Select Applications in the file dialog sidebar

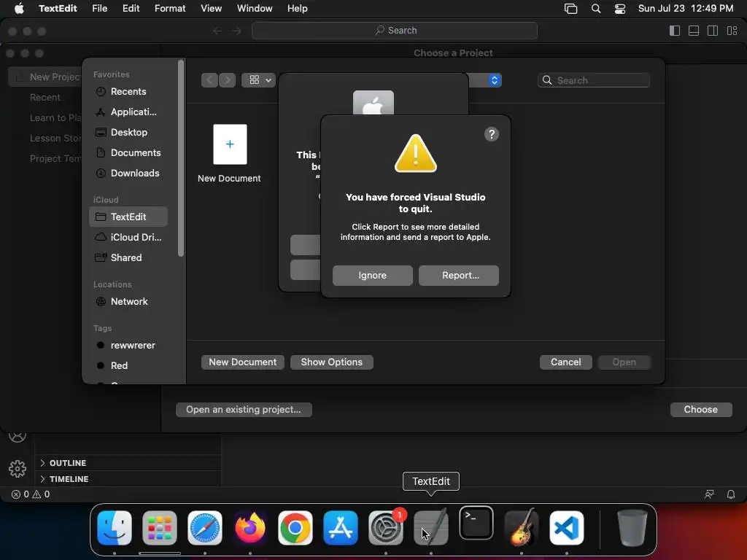[x=128, y=112]
